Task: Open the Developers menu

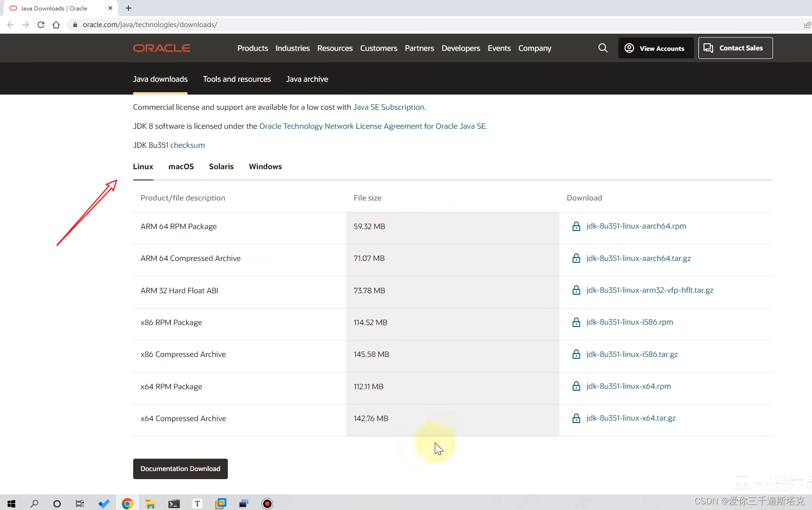Action: click(461, 48)
